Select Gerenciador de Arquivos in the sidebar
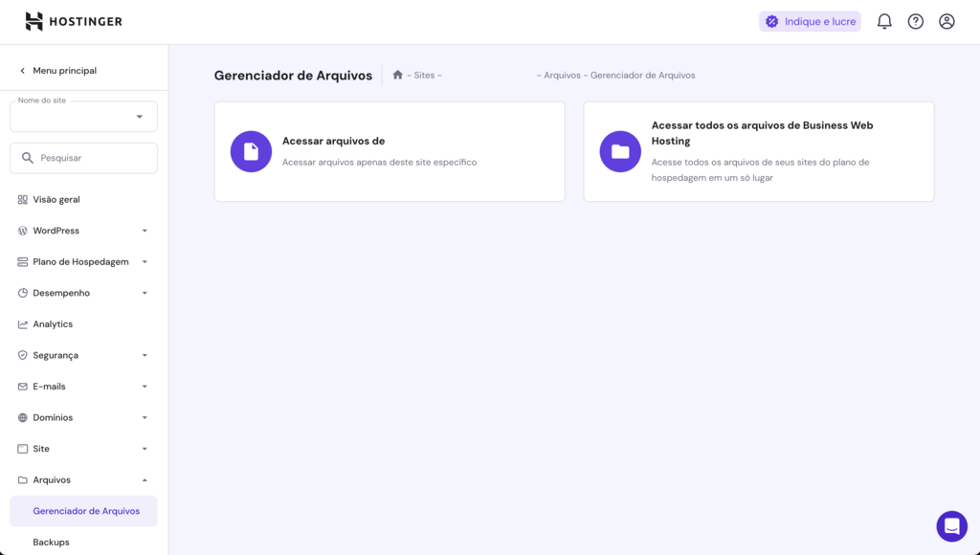Image resolution: width=980 pixels, height=555 pixels. coord(83,511)
